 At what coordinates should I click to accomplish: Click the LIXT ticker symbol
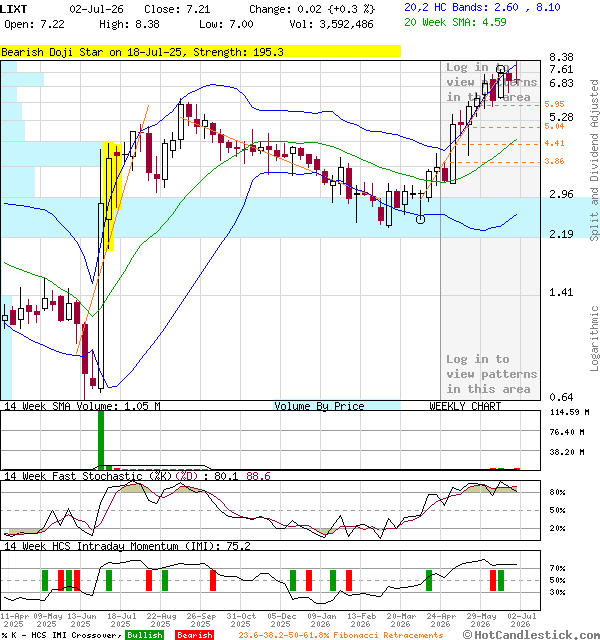pos(13,9)
